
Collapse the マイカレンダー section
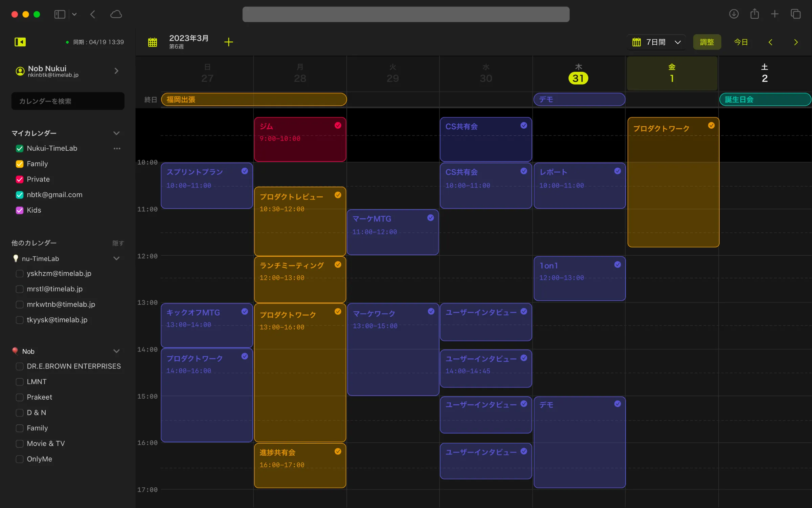[x=116, y=133]
